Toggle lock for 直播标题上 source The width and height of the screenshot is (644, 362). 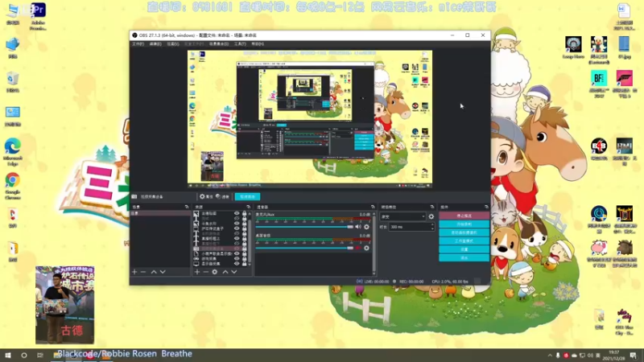(x=245, y=238)
